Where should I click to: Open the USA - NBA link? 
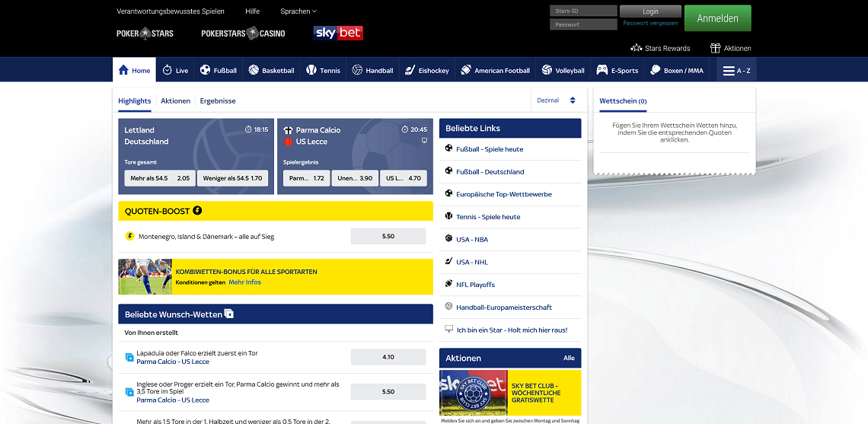pos(472,240)
